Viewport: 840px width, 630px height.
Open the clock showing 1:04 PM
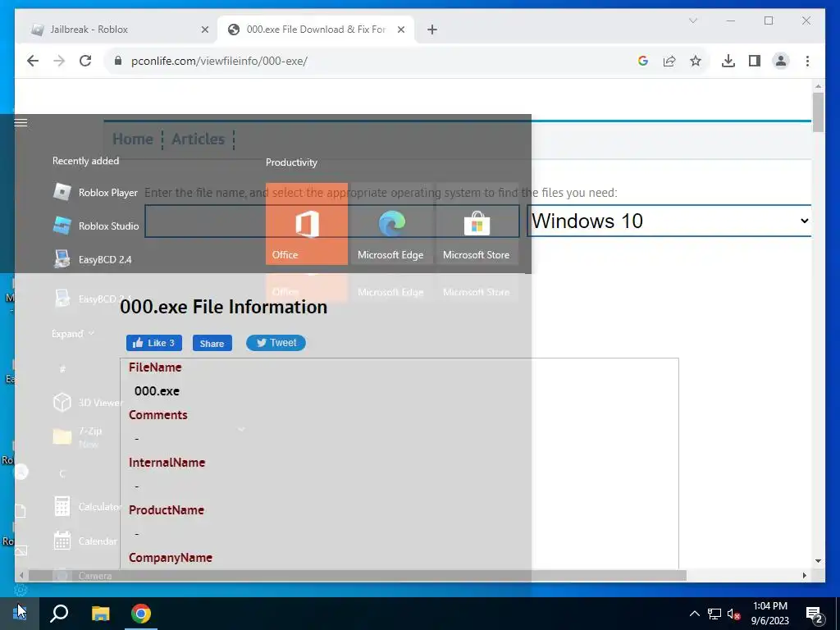point(769,614)
